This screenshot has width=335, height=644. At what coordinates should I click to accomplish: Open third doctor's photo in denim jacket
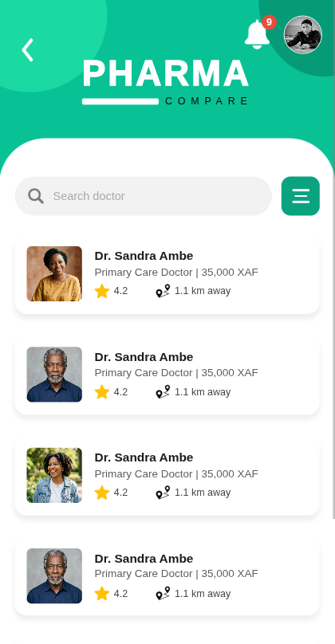[54, 475]
